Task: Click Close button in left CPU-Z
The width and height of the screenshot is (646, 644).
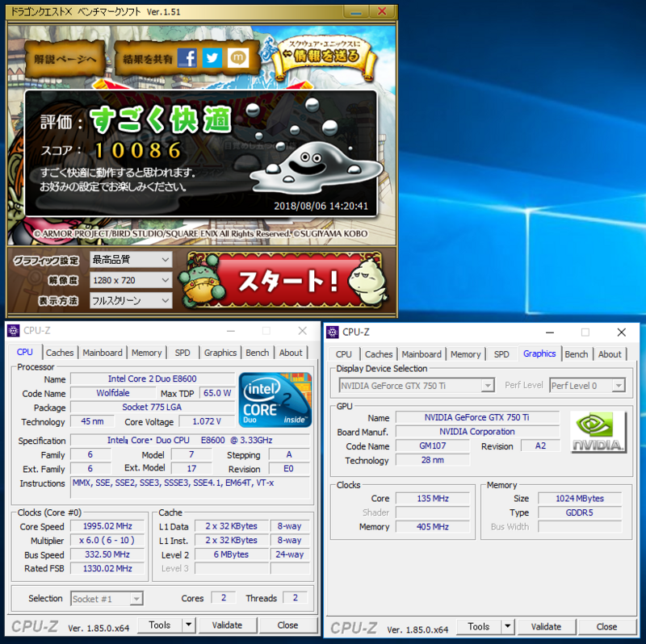Action: click(x=288, y=625)
